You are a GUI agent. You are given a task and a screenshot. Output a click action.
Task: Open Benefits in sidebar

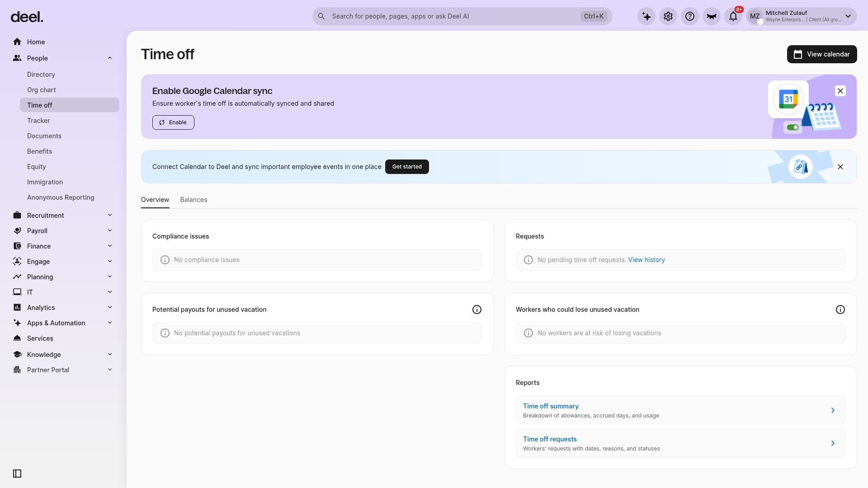click(39, 151)
